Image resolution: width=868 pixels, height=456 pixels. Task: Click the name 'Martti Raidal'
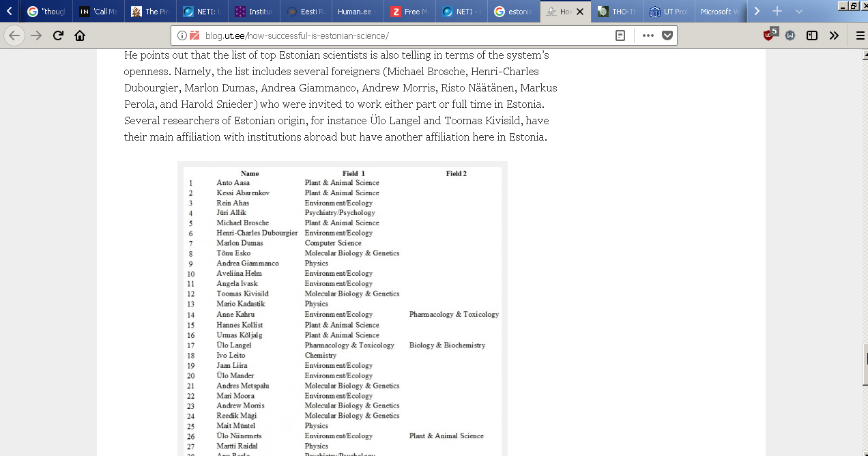pos(237,446)
